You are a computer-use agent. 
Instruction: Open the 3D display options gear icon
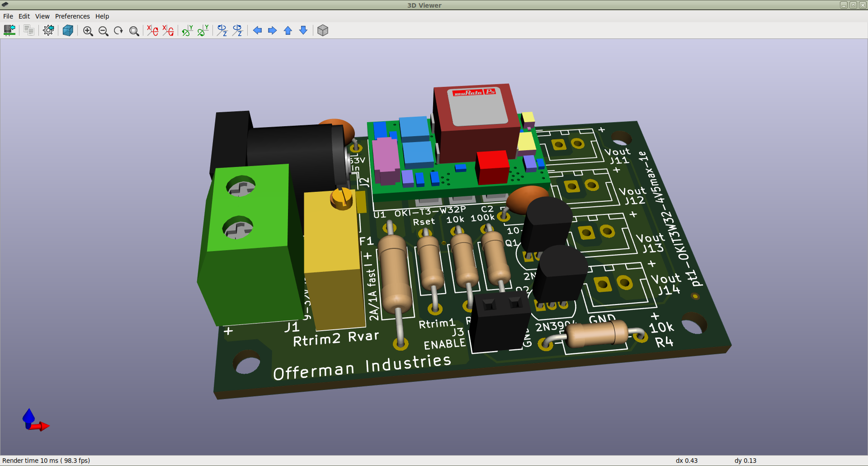click(48, 30)
